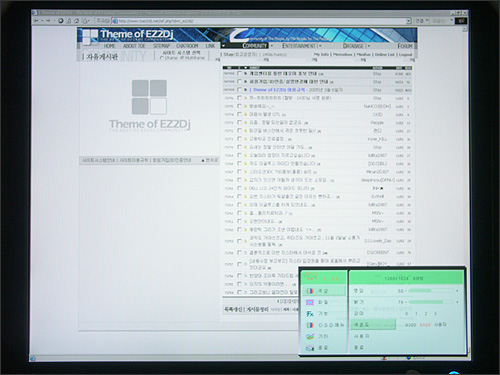Tick the checkbox in the NaHCO3 post row

[x=239, y=106]
